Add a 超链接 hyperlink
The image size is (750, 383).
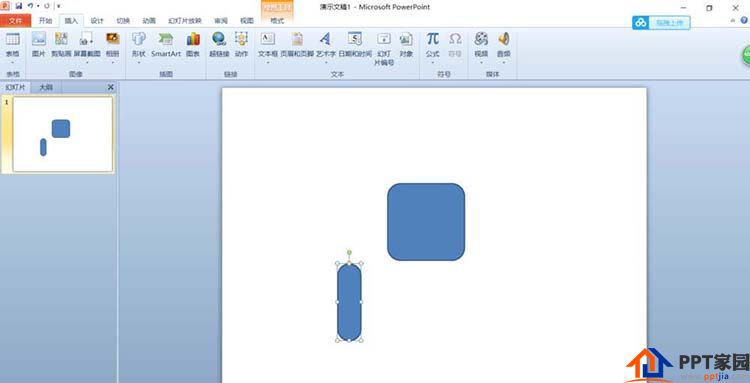point(219,44)
